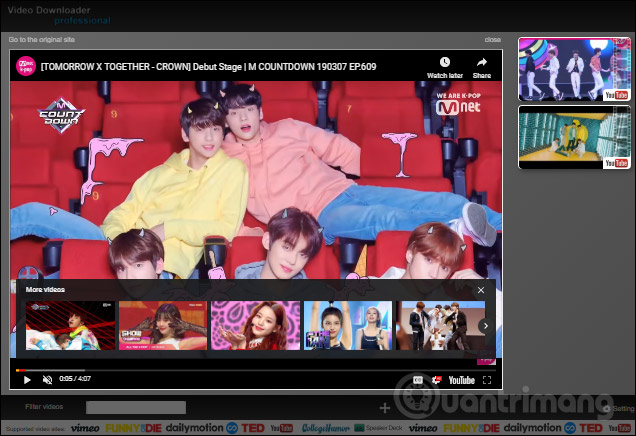Click the first vimeo logo in the supported sites bar

click(85, 428)
